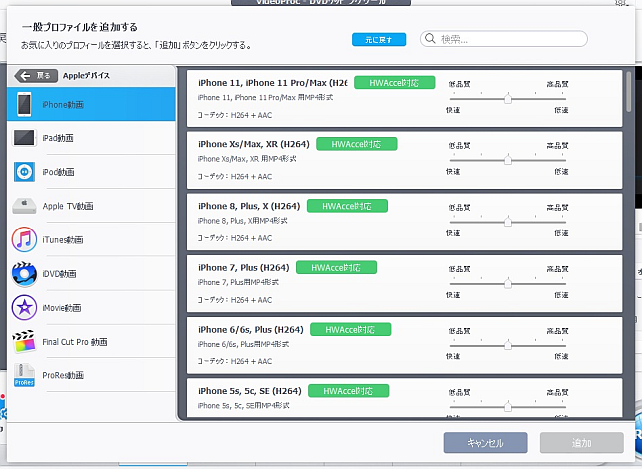Click the Apple TV動画 device icon
This screenshot has height=469, width=642.
click(x=24, y=206)
